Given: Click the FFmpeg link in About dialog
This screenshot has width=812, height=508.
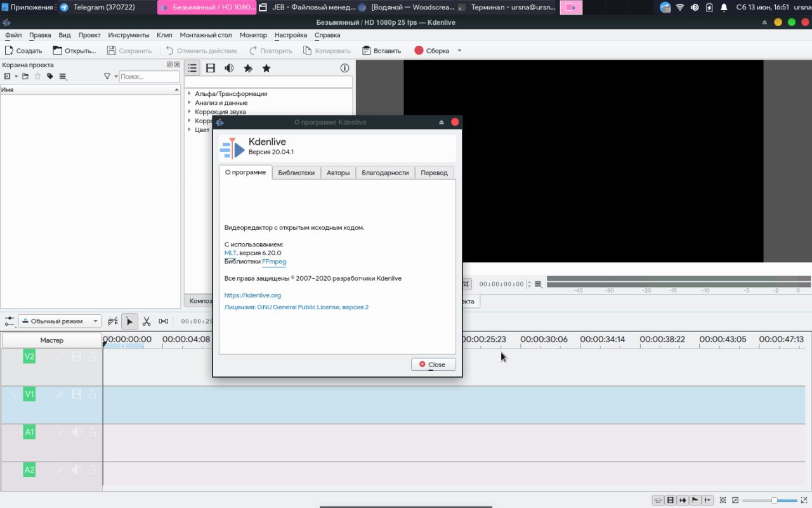Looking at the screenshot, I should 274,262.
